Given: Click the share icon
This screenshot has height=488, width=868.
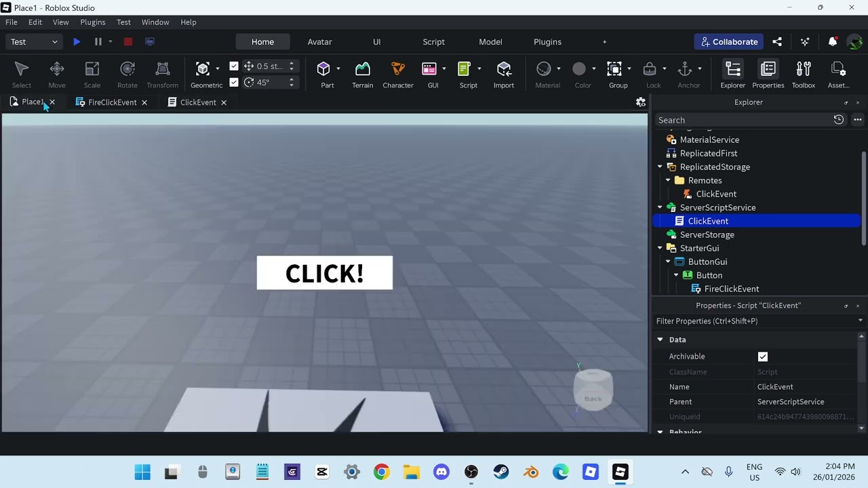Looking at the screenshot, I should 777,42.
